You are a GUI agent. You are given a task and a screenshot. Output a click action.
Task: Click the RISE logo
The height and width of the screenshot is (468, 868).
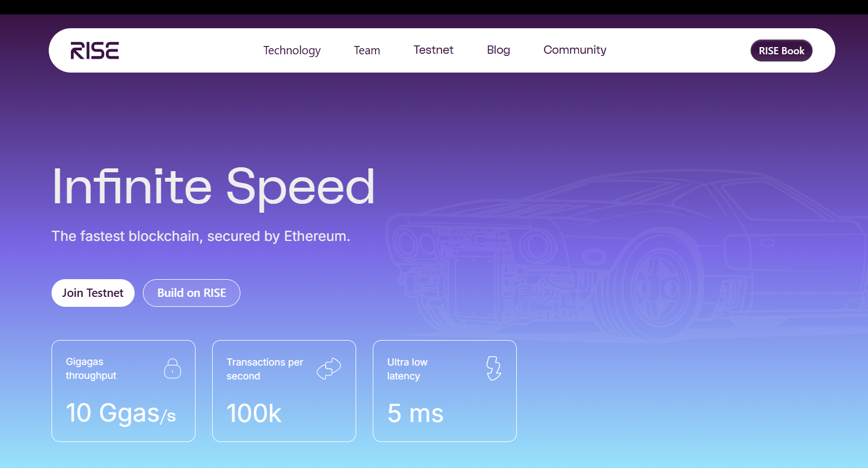click(x=95, y=50)
